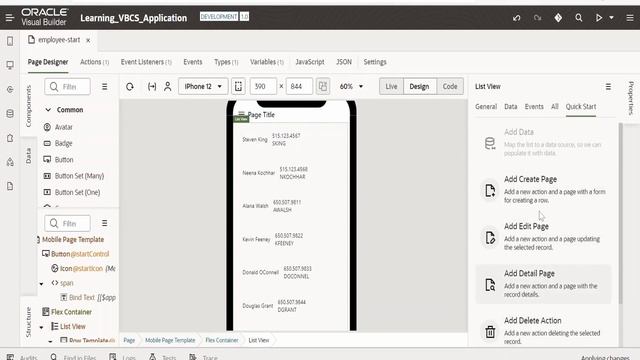
Task: Open Components palette options menu
Action: [x=104, y=87]
